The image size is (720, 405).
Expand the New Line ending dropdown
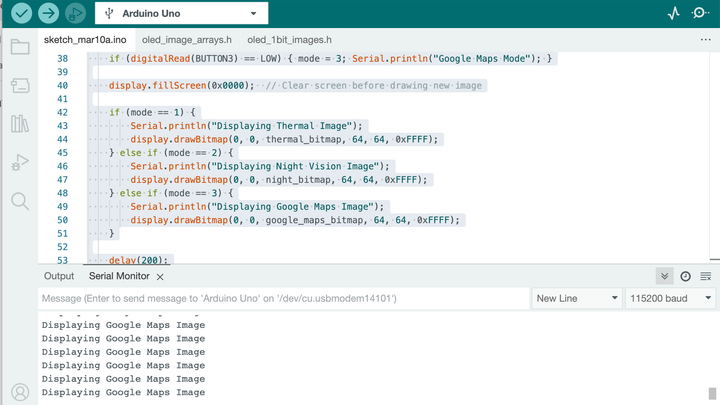pos(577,298)
